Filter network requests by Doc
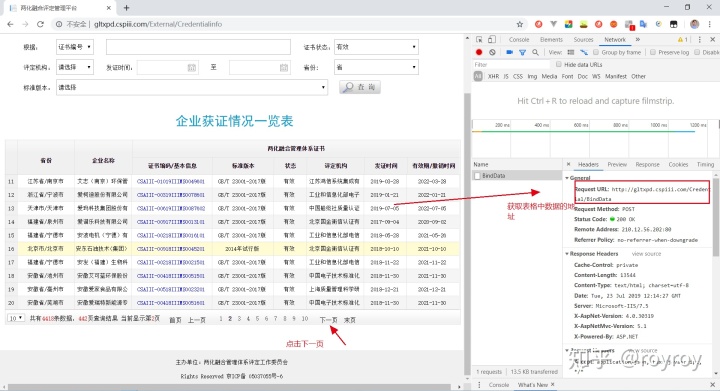Viewport: 720px width, 391px height. point(582,77)
